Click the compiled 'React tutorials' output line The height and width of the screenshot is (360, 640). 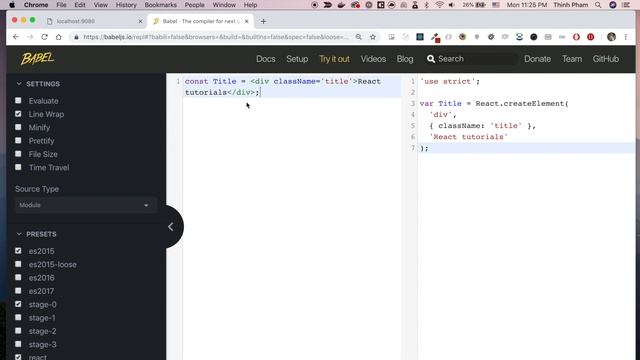click(469, 137)
